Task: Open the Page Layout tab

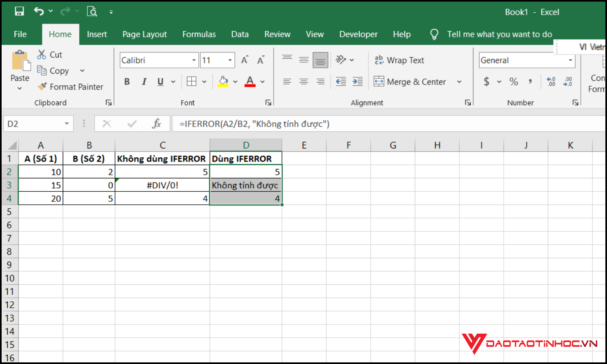Action: click(144, 34)
